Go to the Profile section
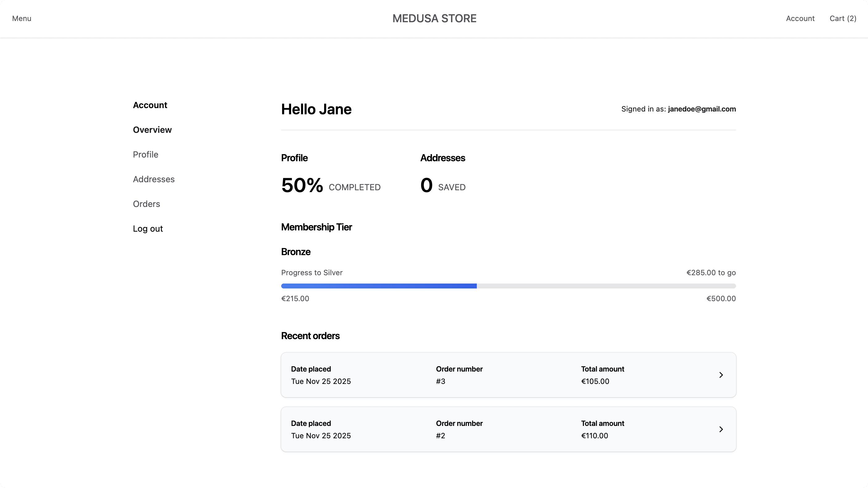This screenshot has width=868, height=488. pos(145,154)
